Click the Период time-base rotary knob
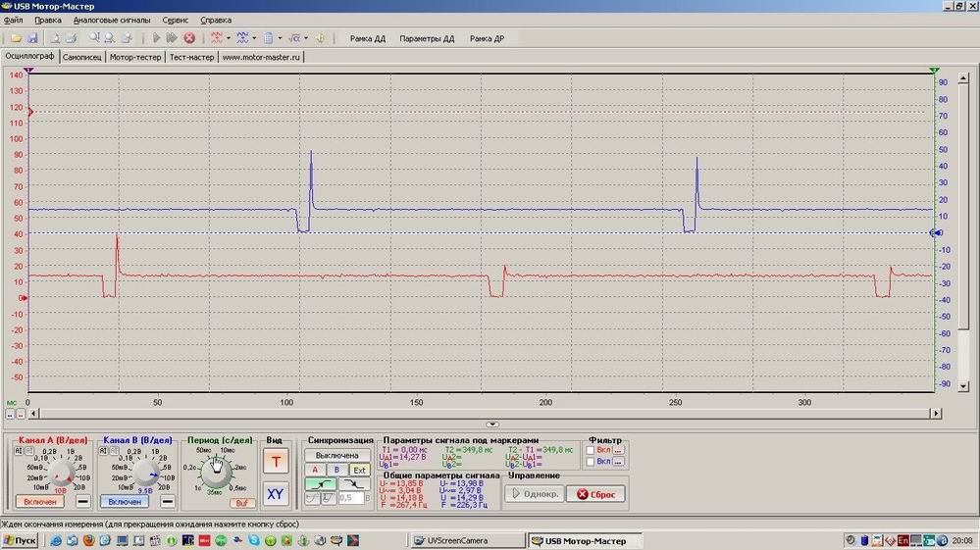Viewport: 980px width, 550px height. click(216, 471)
